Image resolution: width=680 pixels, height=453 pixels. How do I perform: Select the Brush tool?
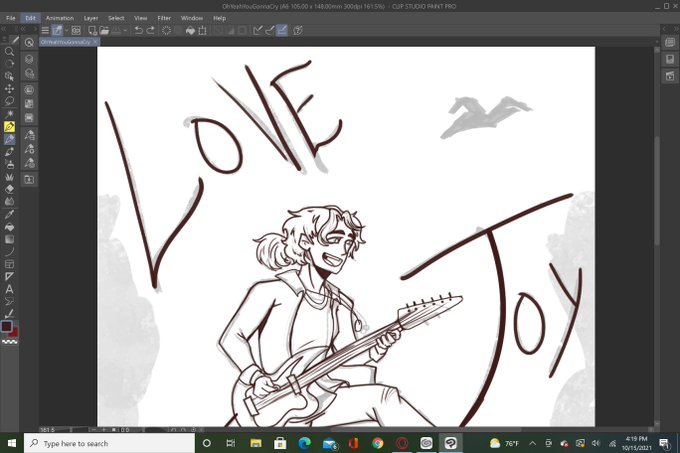pos(9,152)
